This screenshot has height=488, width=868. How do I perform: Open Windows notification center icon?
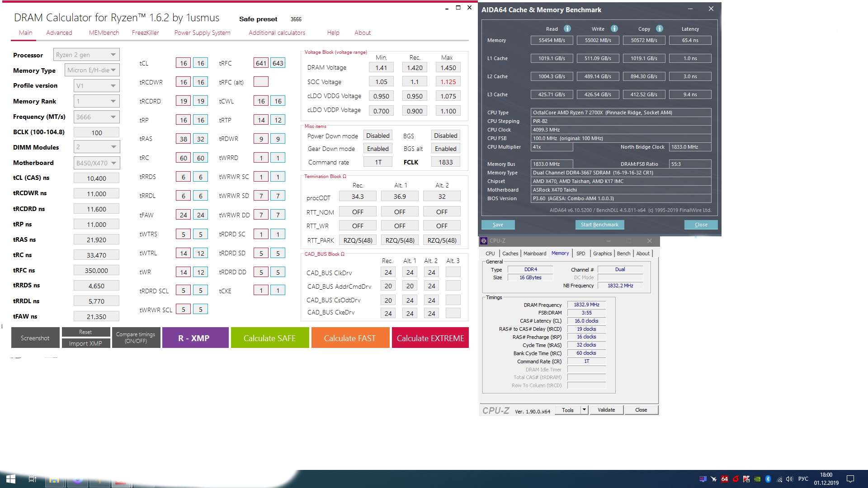[x=850, y=479]
